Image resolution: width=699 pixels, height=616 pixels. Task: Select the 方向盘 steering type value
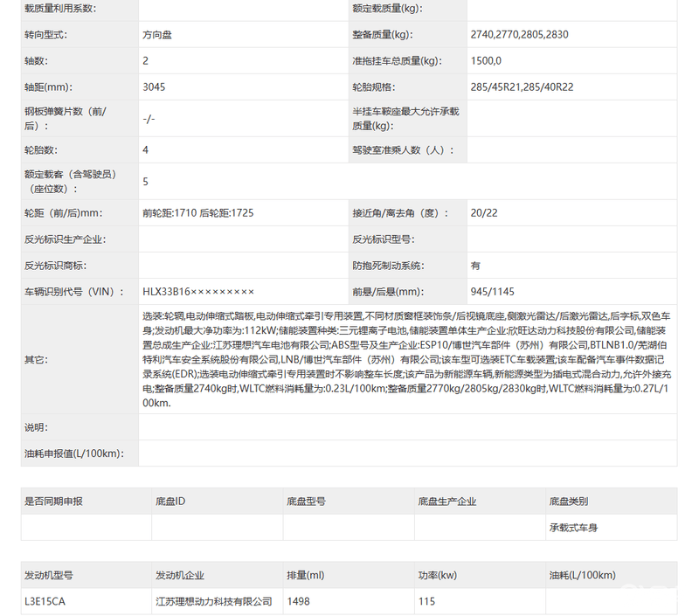pyautogui.click(x=157, y=35)
